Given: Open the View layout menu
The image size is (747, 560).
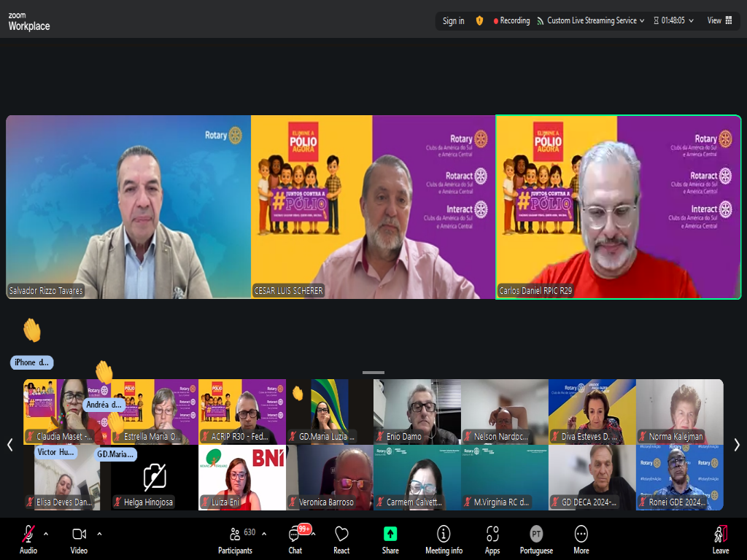Looking at the screenshot, I should point(719,20).
